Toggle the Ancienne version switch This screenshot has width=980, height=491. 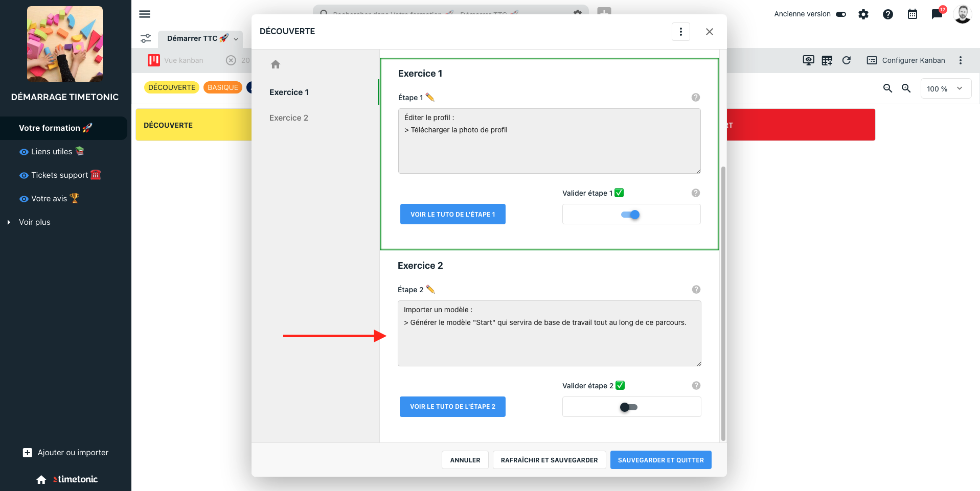[841, 14]
